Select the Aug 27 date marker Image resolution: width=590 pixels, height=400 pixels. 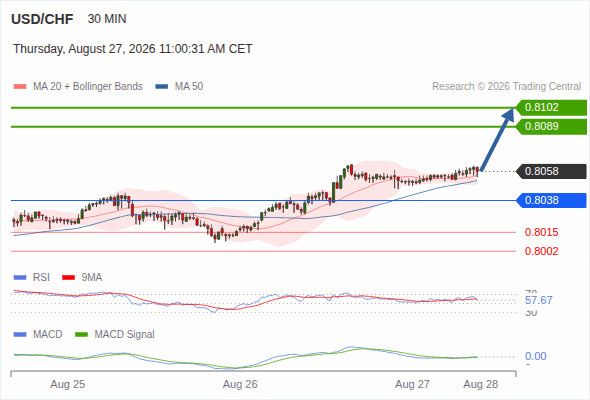(x=412, y=384)
